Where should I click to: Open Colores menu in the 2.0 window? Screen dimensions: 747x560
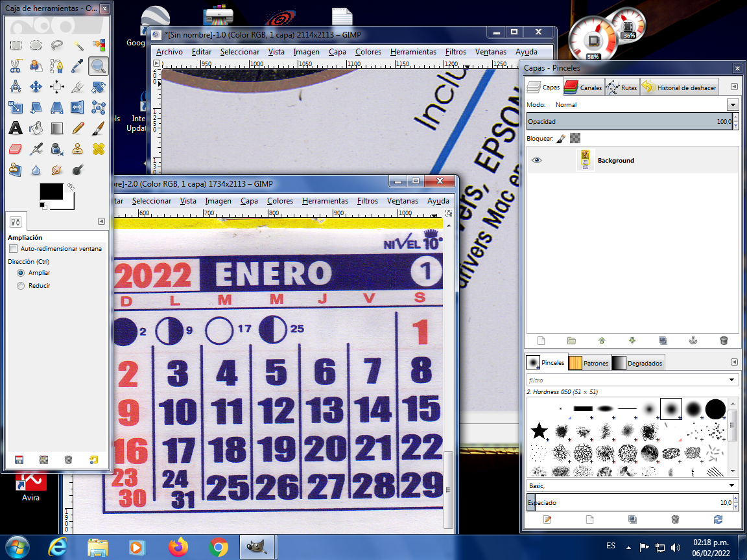280,201
